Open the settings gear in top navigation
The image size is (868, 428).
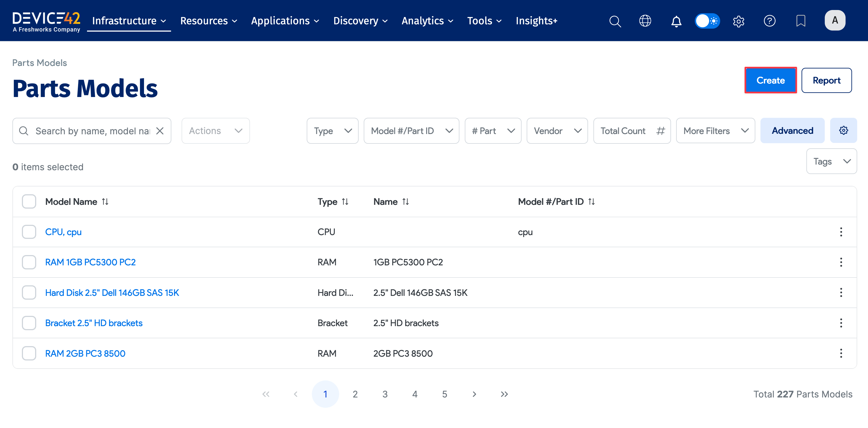pos(738,21)
